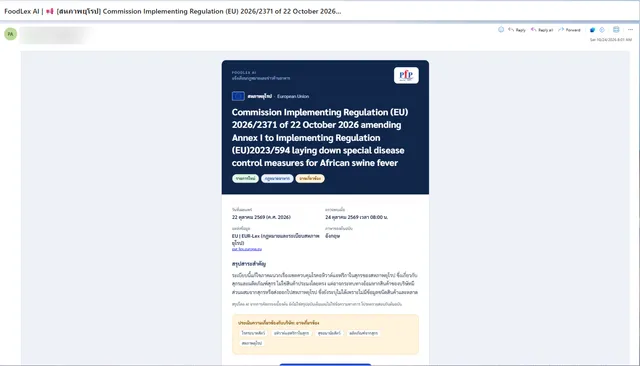This screenshot has width=640, height=366.
Task: Click the Reply button
Action: (517, 30)
